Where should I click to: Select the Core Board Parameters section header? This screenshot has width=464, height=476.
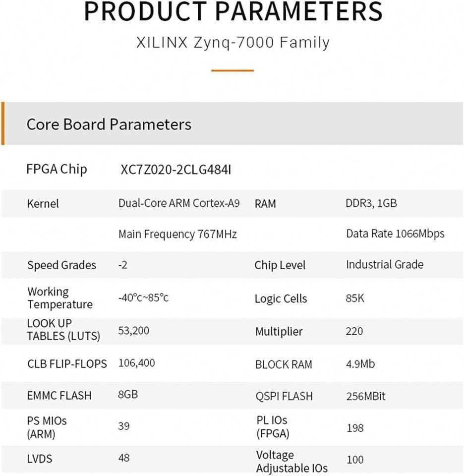click(232, 124)
